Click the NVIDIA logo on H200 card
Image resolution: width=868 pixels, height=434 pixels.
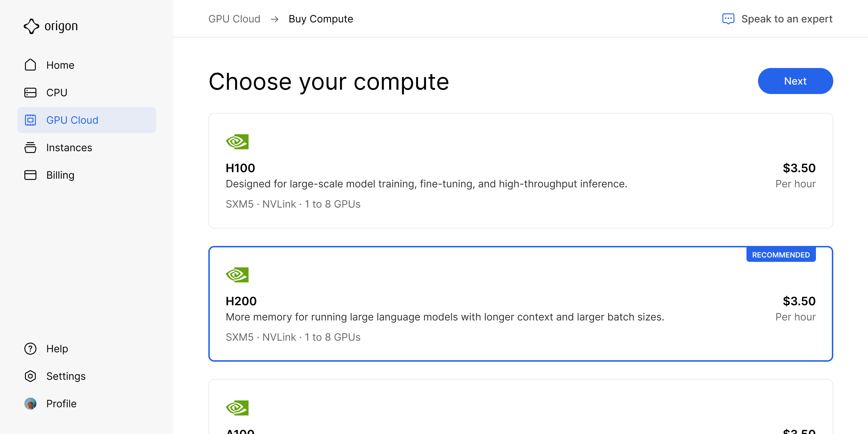click(x=237, y=275)
